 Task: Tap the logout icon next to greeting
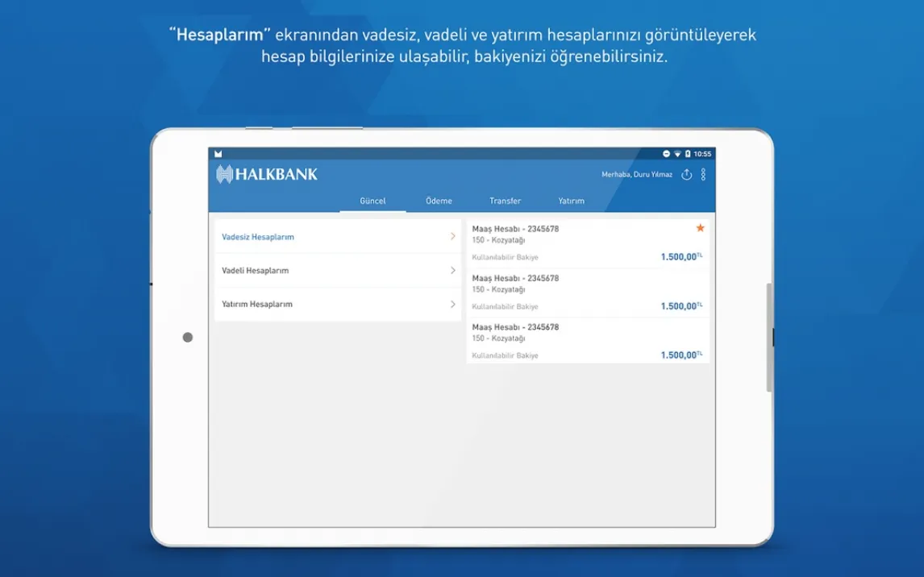687,175
